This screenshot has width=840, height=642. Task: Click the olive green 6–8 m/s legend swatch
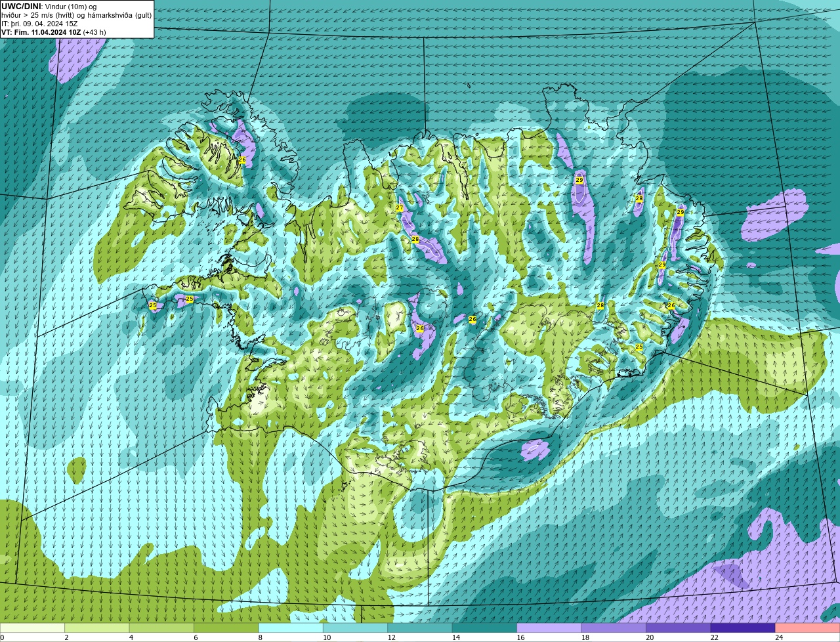(x=227, y=628)
